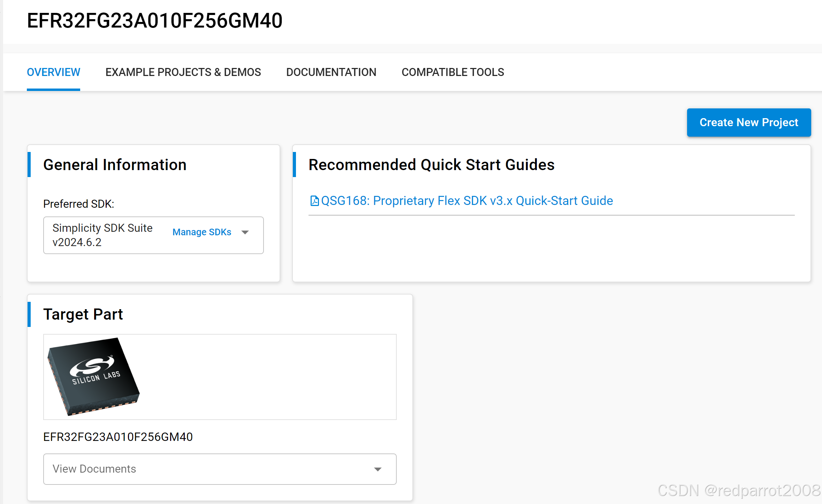Click the Recommended Quick Start Guides heading
This screenshot has height=504, width=822.
click(431, 165)
